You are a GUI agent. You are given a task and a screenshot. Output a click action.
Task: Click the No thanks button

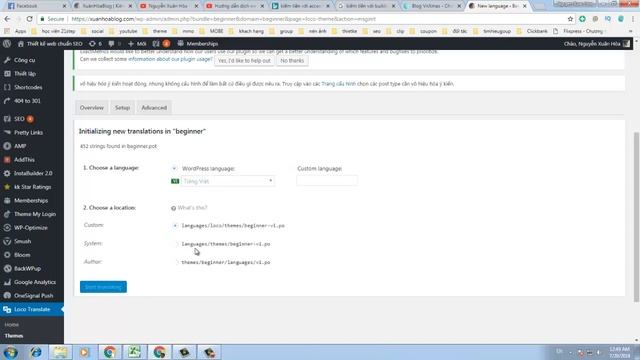[292, 60]
